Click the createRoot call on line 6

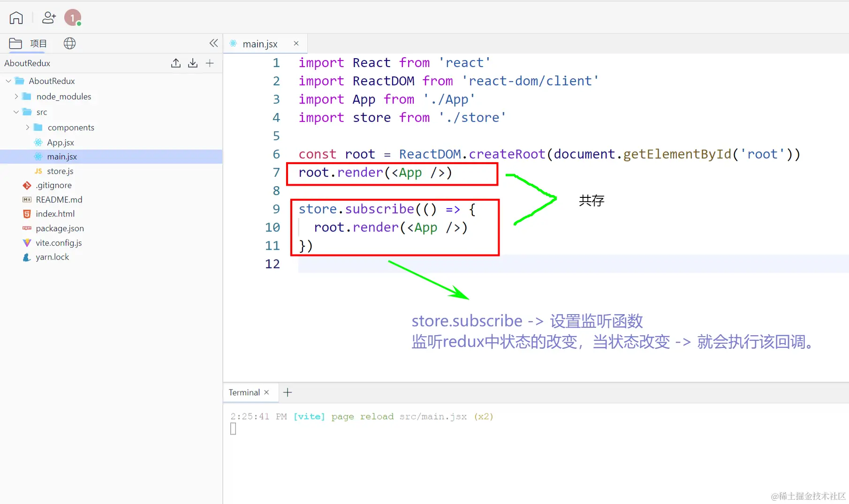[507, 154]
